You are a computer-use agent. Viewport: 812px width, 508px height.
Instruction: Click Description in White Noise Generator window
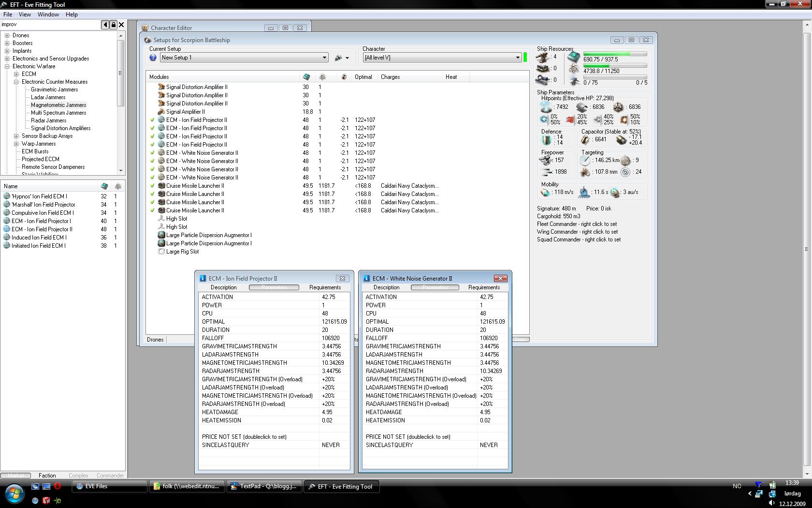click(386, 287)
